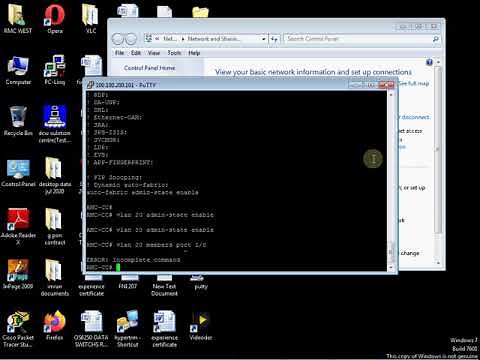This screenshot has width=480, height=360.
Task: Click the vlan 20 members port line
Action: 146,245
